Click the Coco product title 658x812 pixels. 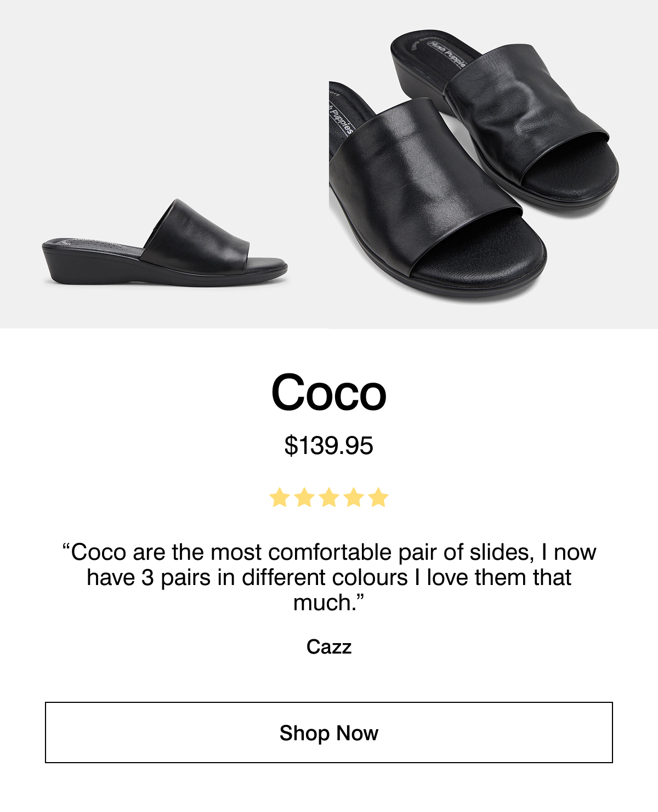(329, 393)
